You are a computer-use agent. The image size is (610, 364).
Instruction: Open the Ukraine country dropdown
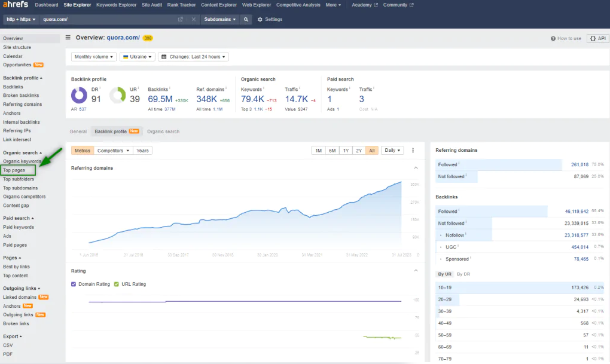137,57
